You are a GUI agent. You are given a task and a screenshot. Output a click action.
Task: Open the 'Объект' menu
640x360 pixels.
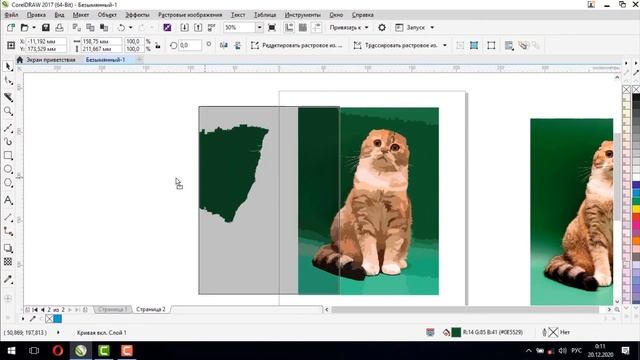107,15
